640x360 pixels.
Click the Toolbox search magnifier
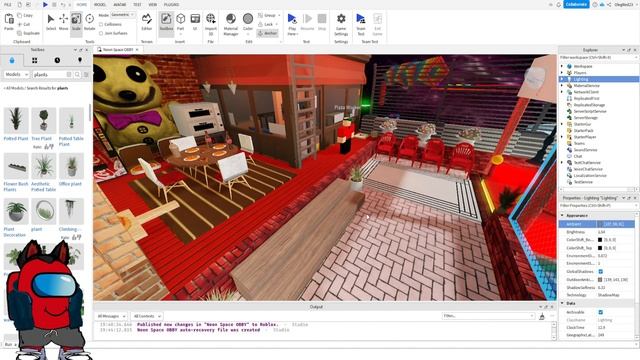(77, 75)
